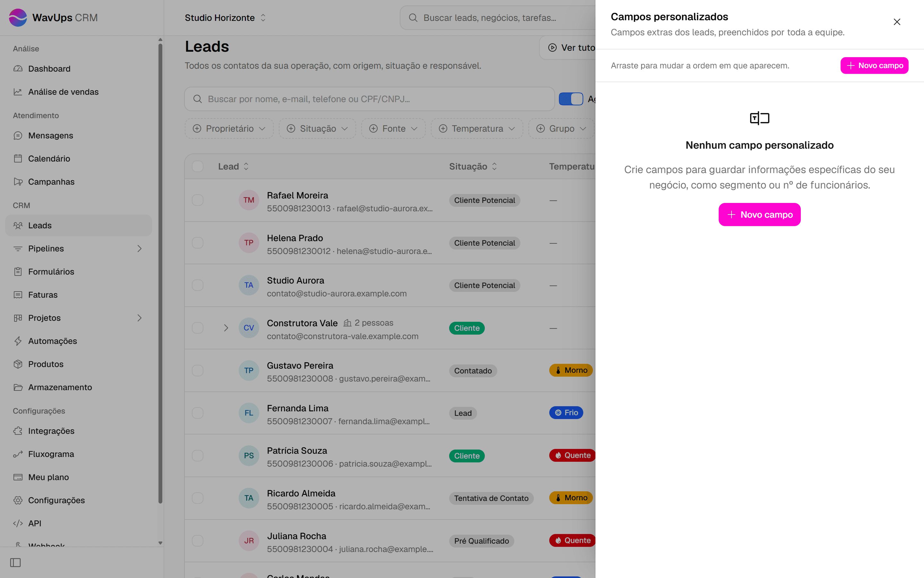The image size is (924, 578).
Task: Select Rafael Moreira row checkbox
Action: point(197,200)
